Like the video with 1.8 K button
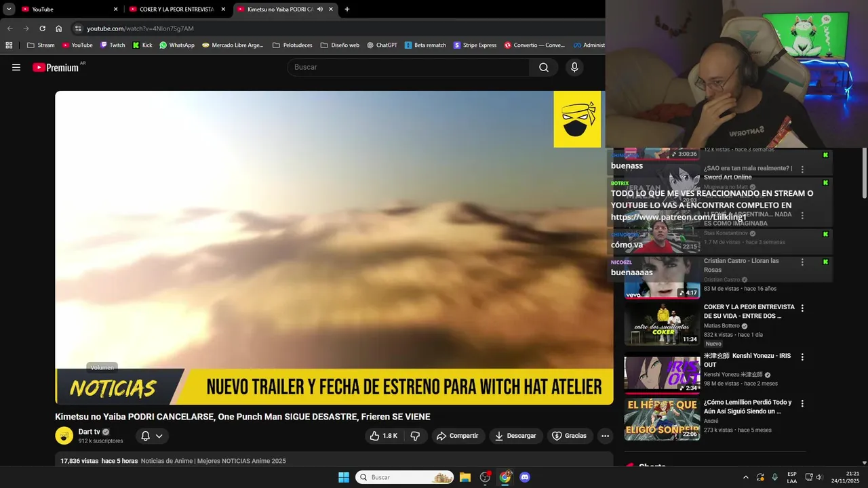This screenshot has width=868, height=488. pyautogui.click(x=384, y=436)
